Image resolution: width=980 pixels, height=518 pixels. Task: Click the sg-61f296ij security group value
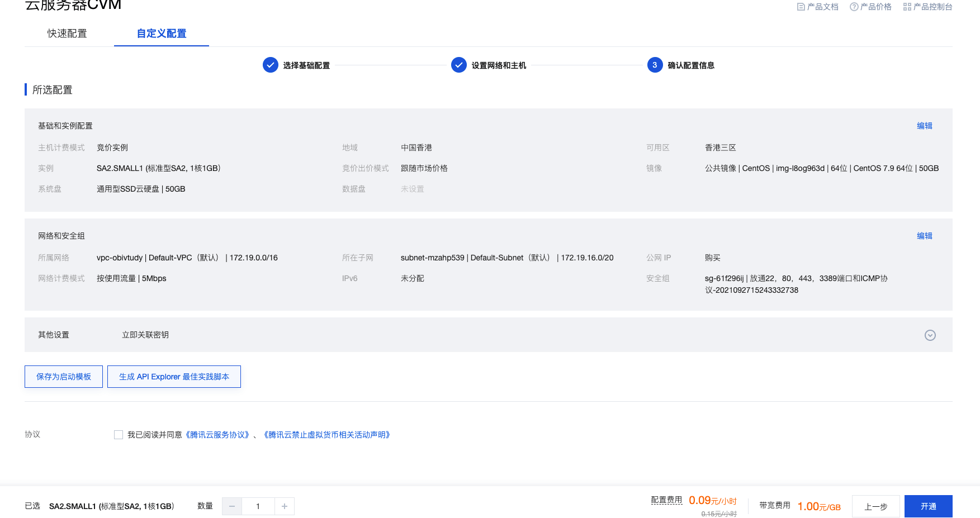click(796, 284)
